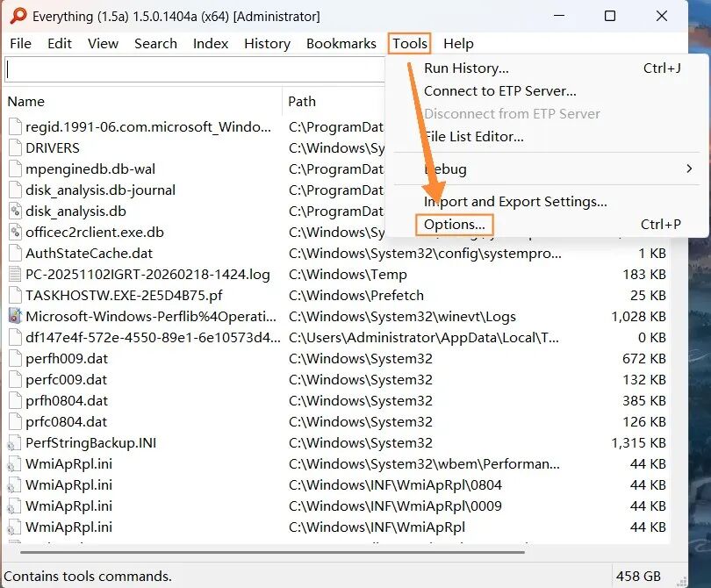This screenshot has width=711, height=588.
Task: Click the df147e4f-572e file icon
Action: tap(15, 337)
